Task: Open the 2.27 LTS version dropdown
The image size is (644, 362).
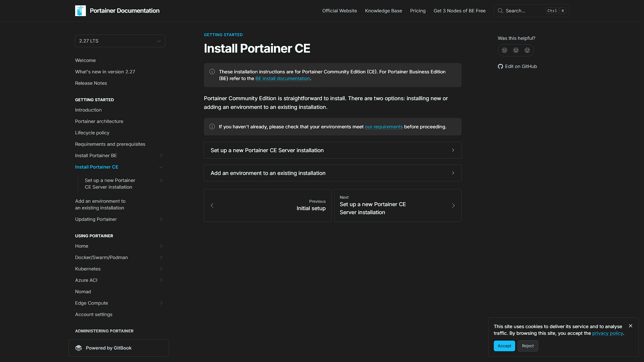Action: 120,41
